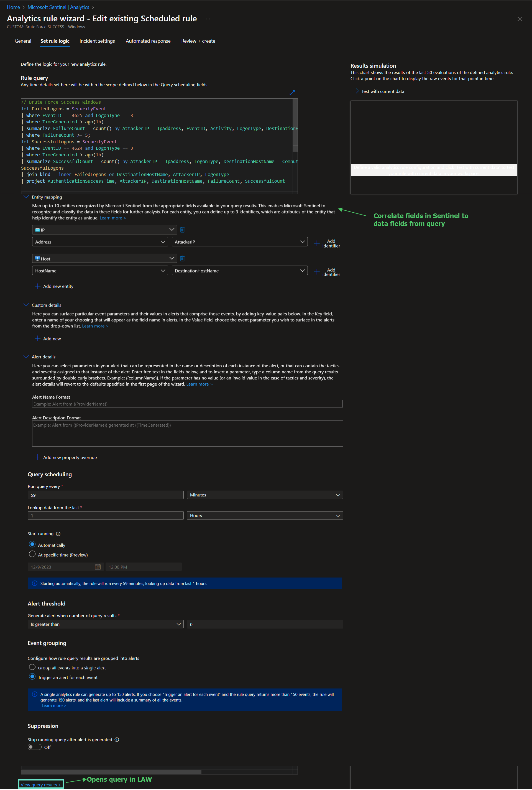Screen dimensions: 532x790
Task: Show Start running info tooltip
Action: click(58, 534)
